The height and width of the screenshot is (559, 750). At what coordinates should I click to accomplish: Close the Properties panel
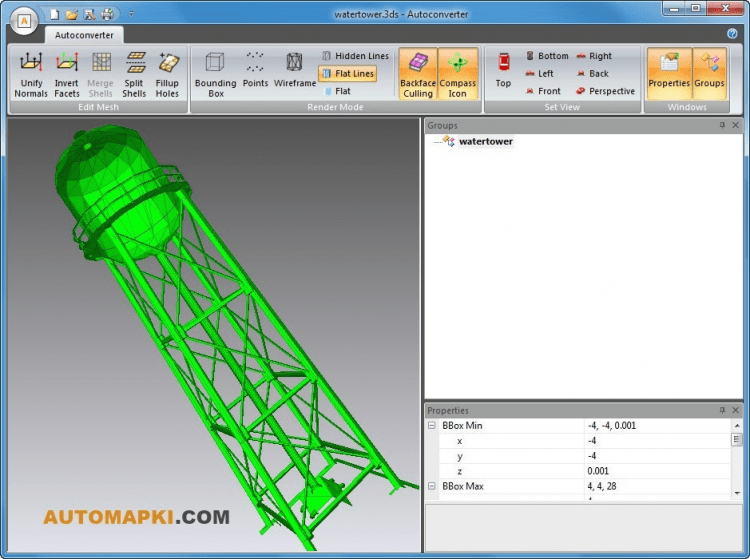point(736,410)
